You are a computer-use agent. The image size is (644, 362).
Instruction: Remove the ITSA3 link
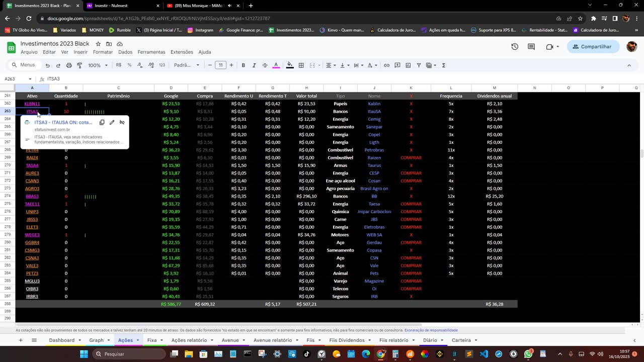[122, 122]
